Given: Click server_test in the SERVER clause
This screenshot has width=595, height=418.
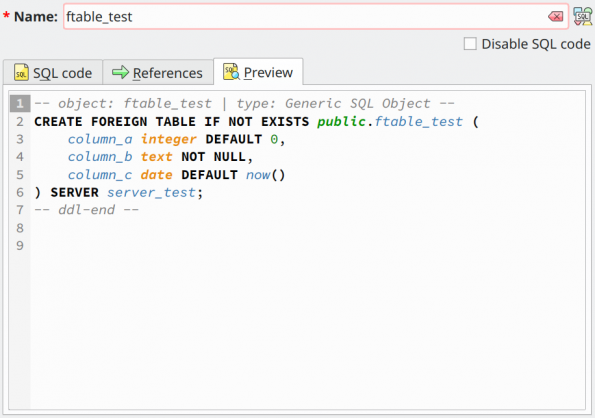Looking at the screenshot, I should (151, 193).
